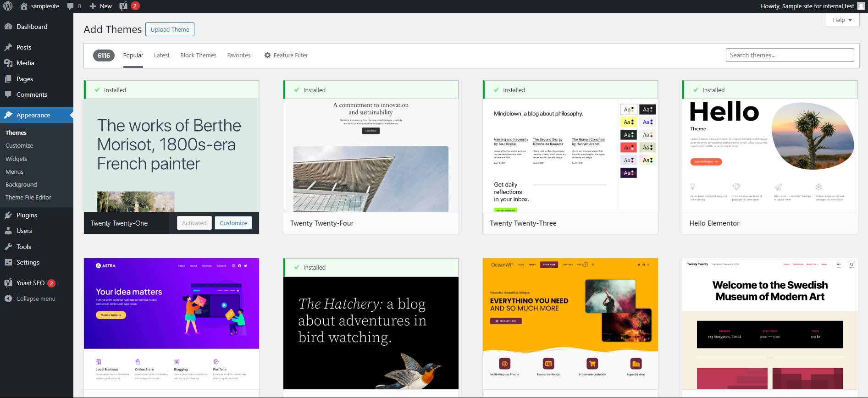Expand the Help dropdown
The image size is (868, 398).
(x=842, y=20)
